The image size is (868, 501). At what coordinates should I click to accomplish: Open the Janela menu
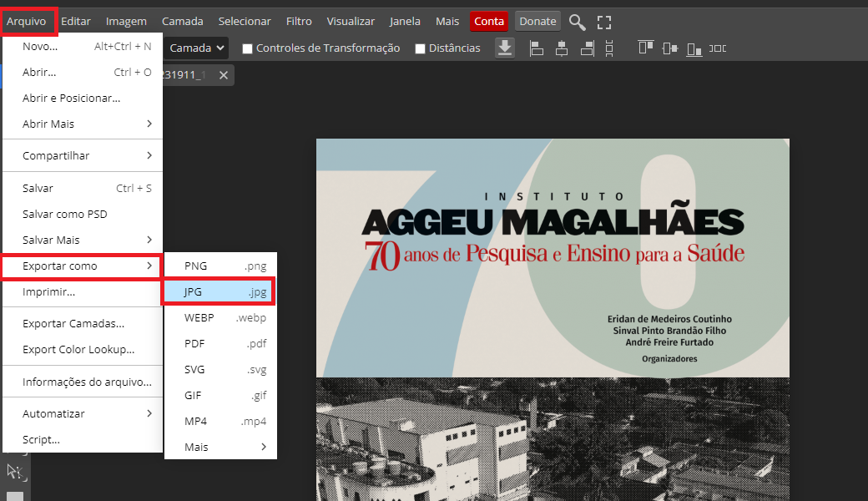(x=405, y=22)
